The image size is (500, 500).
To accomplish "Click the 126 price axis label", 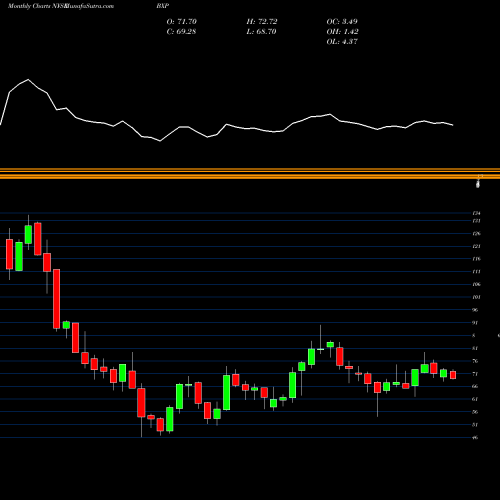I will (x=476, y=233).
